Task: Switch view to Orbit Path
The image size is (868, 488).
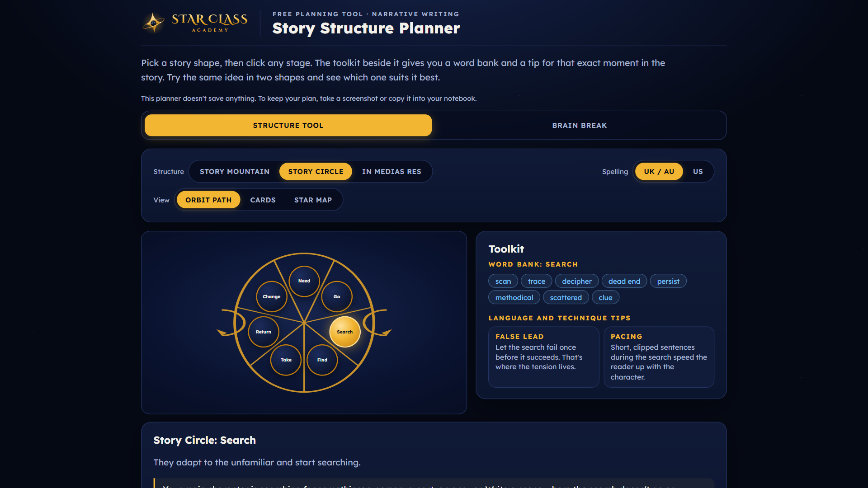Action: [208, 200]
